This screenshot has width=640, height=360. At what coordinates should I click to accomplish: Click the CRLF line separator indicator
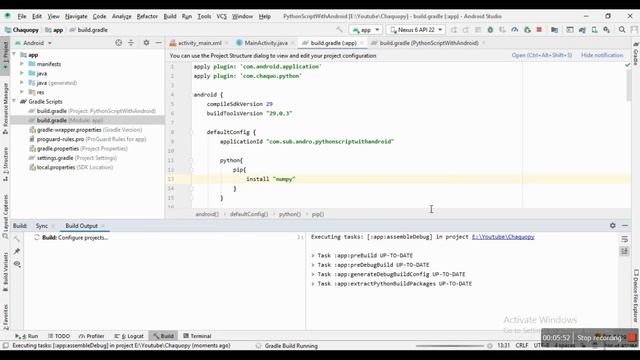coord(522,345)
